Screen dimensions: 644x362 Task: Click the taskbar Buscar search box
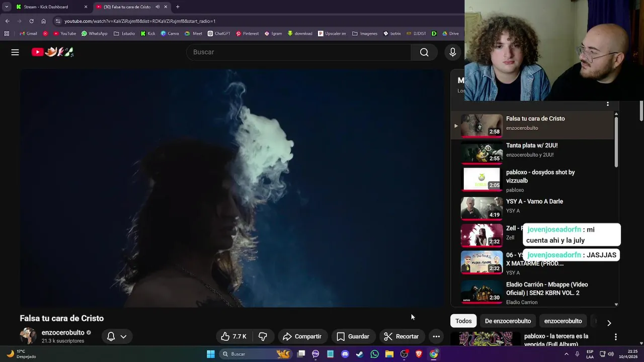coord(256,354)
